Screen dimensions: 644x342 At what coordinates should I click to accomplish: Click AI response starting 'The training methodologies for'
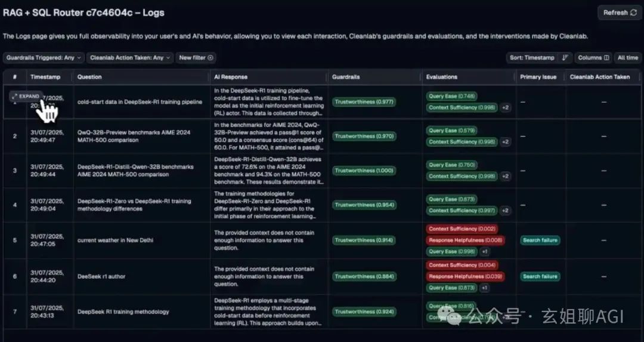265,205
